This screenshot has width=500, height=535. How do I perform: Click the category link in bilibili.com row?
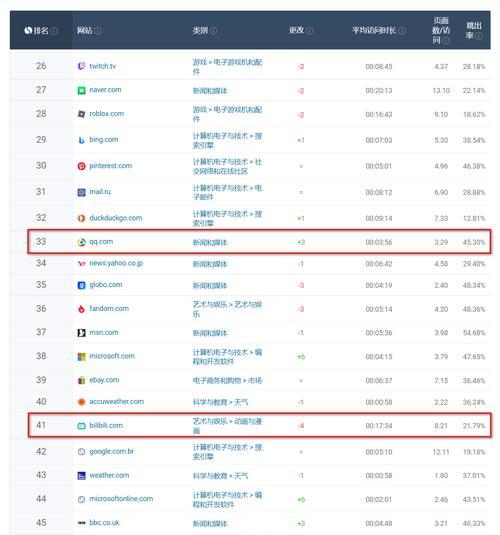point(227,426)
